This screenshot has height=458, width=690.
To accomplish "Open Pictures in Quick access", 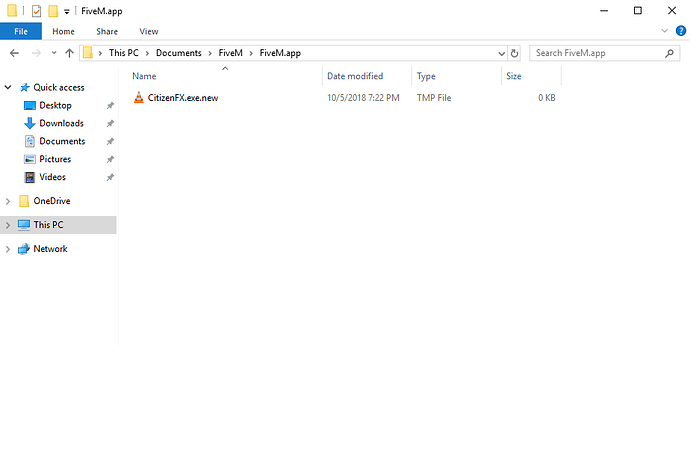I will point(55,159).
